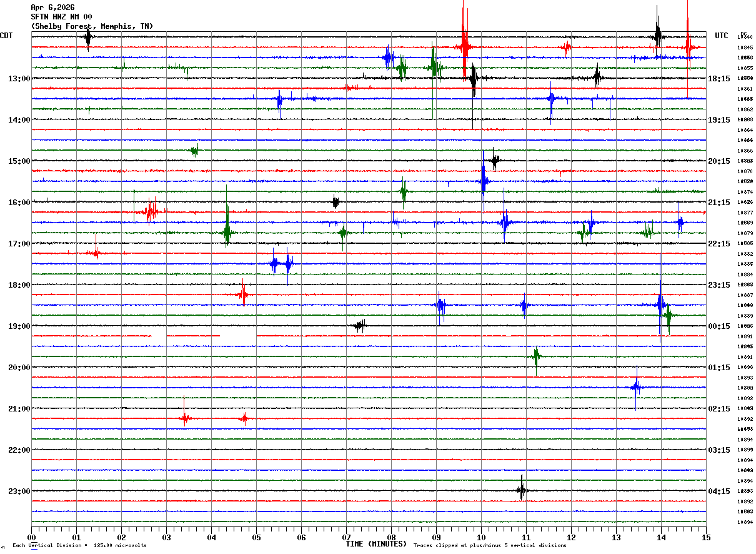Select the 17:00 CDT time label
This screenshot has width=756, height=554.
click(19, 244)
